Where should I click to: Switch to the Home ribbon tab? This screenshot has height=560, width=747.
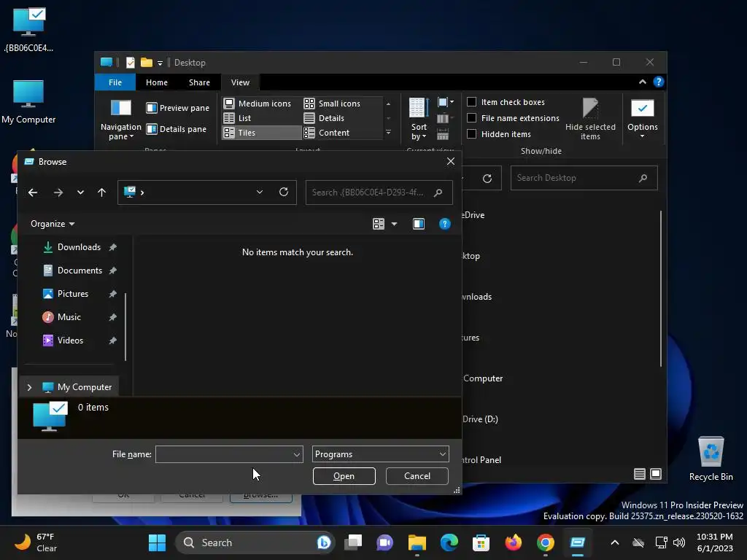click(x=156, y=82)
